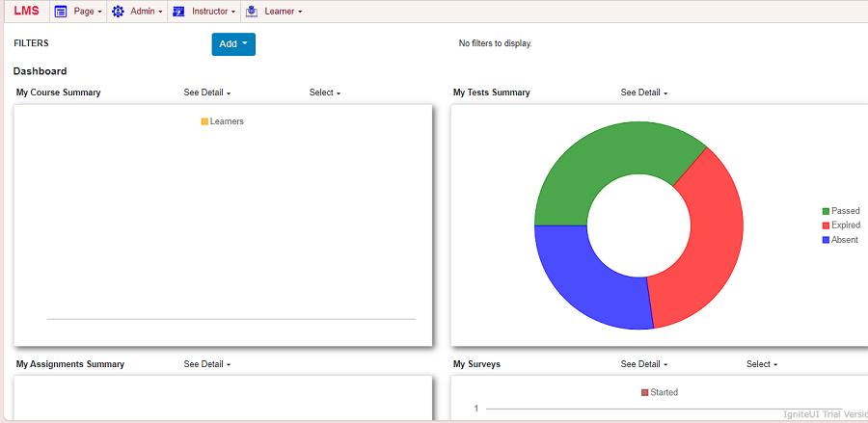Expand See Detail for My Assignments Summary
Viewport: 868px width, 423px height.
point(206,364)
